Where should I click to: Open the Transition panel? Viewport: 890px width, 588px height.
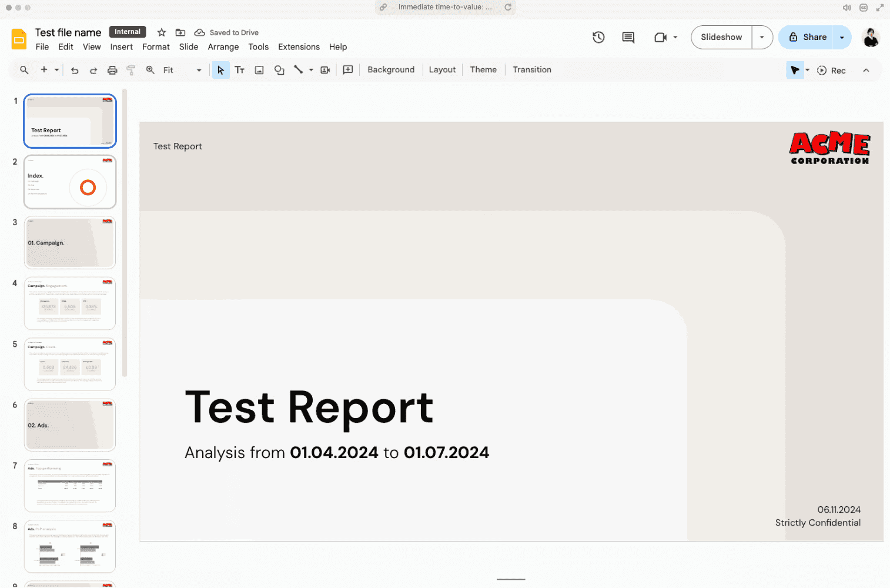point(531,69)
